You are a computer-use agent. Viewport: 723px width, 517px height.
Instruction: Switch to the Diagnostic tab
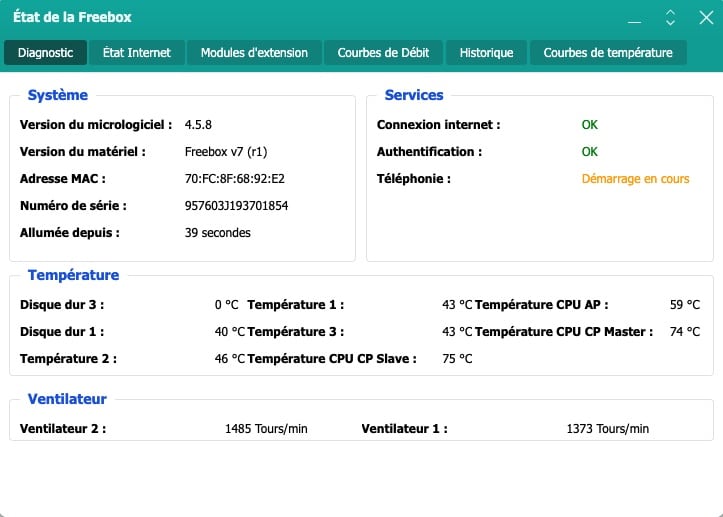click(46, 53)
